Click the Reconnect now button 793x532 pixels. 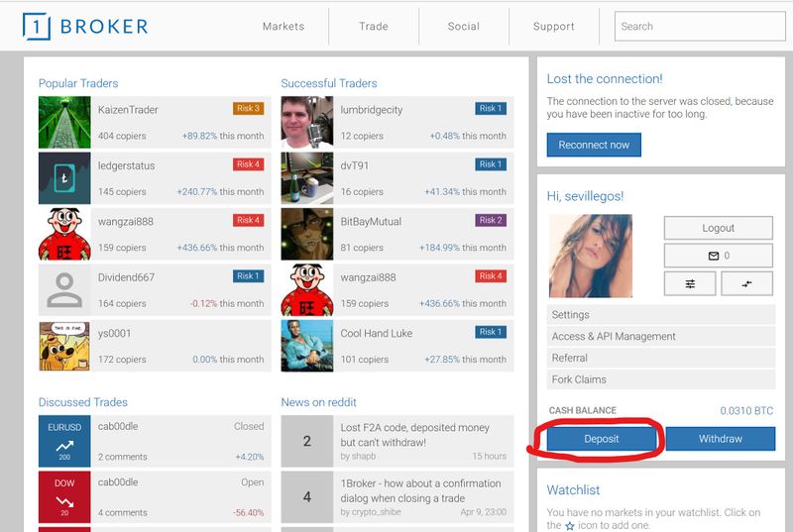coord(594,145)
